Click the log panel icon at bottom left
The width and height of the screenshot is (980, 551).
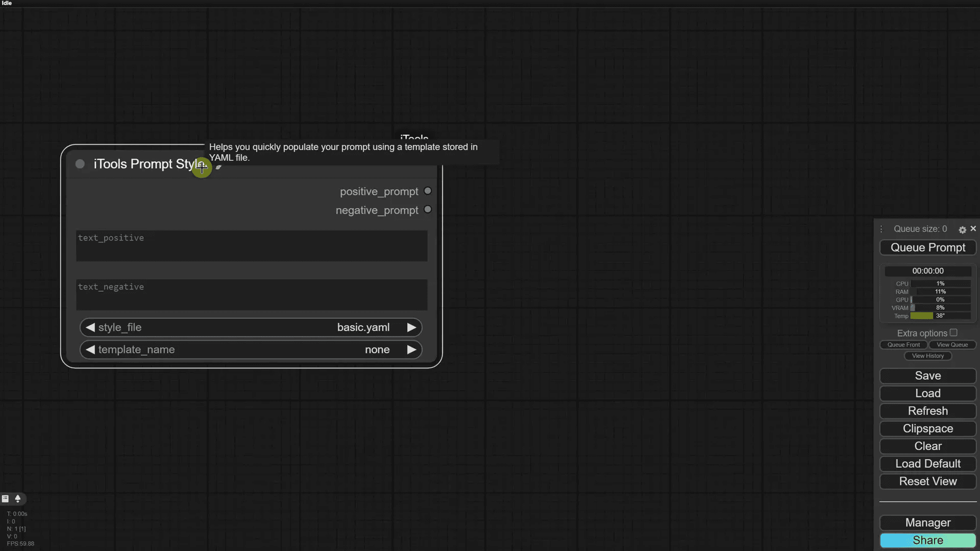[x=5, y=498]
